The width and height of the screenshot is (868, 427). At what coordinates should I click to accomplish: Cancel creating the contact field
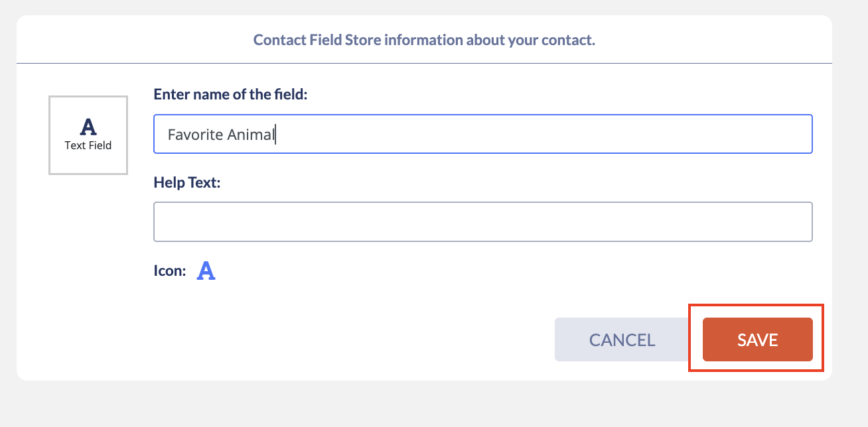(622, 339)
